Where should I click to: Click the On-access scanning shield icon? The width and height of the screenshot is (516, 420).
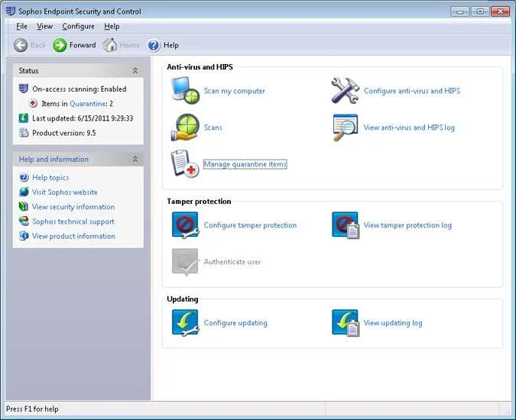click(24, 89)
